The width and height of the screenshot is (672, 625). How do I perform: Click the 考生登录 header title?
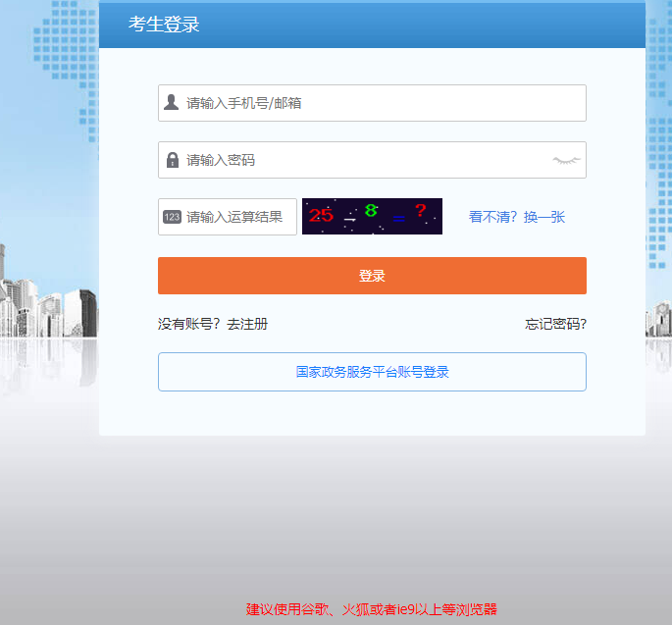pos(164,25)
